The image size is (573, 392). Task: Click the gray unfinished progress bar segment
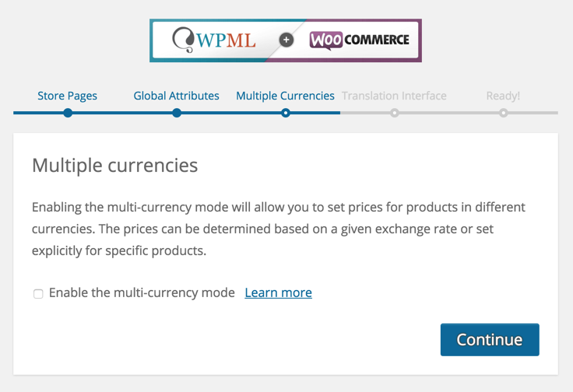448,113
